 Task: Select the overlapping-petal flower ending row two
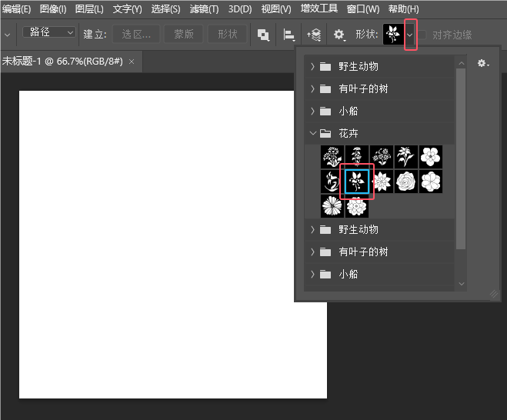431,182
